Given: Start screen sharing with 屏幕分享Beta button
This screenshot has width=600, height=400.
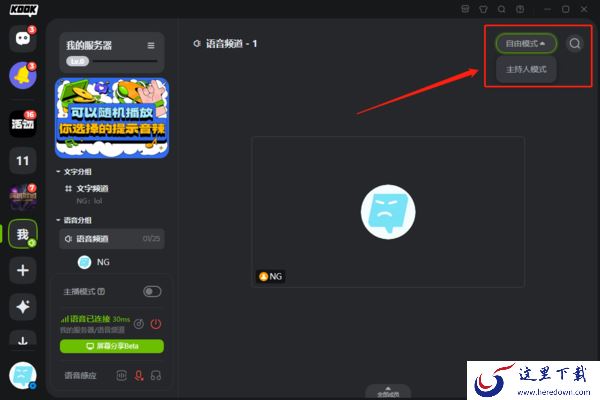Looking at the screenshot, I should click(x=112, y=346).
